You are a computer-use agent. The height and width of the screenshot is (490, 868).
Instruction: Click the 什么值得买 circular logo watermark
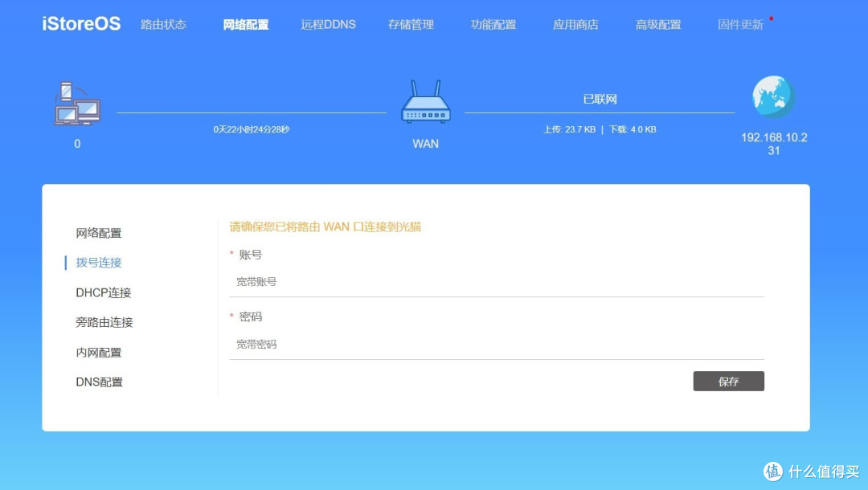pos(773,471)
